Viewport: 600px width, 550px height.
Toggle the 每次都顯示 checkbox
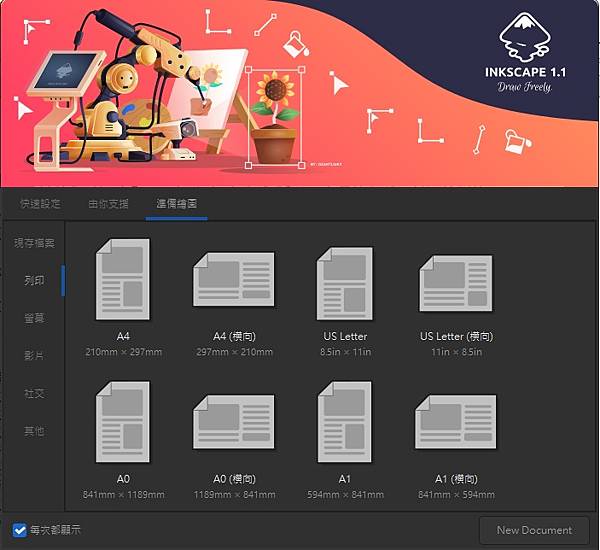[19, 530]
